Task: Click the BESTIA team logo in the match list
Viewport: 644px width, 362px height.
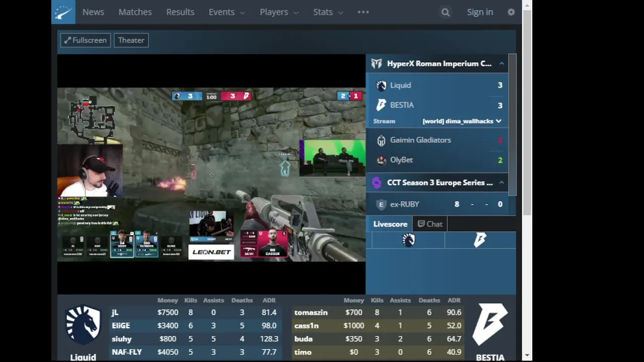Action: (381, 105)
